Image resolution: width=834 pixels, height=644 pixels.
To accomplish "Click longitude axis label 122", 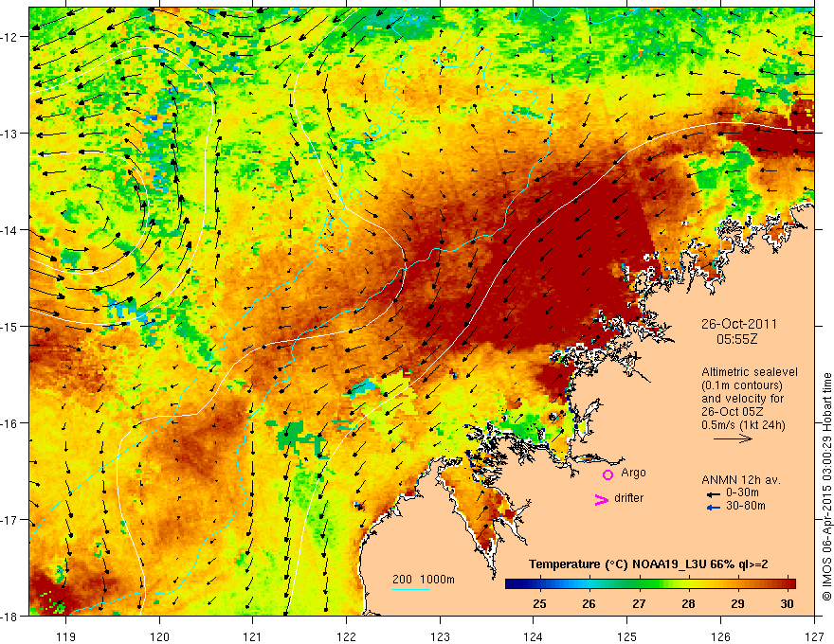I will [346, 636].
